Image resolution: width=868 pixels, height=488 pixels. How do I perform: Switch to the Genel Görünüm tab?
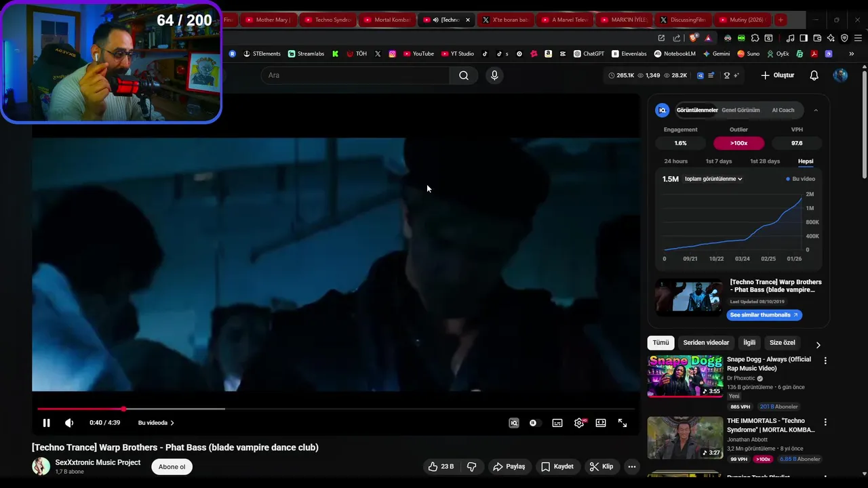[x=741, y=110]
